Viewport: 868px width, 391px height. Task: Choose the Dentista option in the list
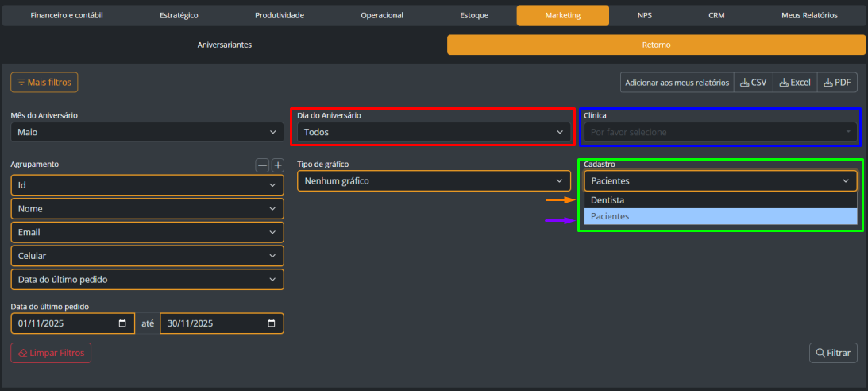[720, 200]
